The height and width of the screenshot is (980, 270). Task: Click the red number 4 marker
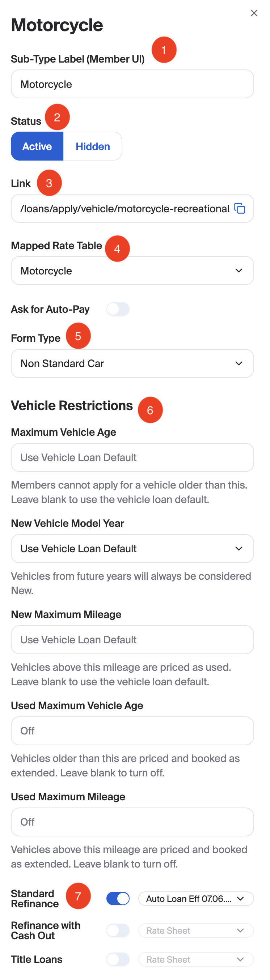coord(117,249)
